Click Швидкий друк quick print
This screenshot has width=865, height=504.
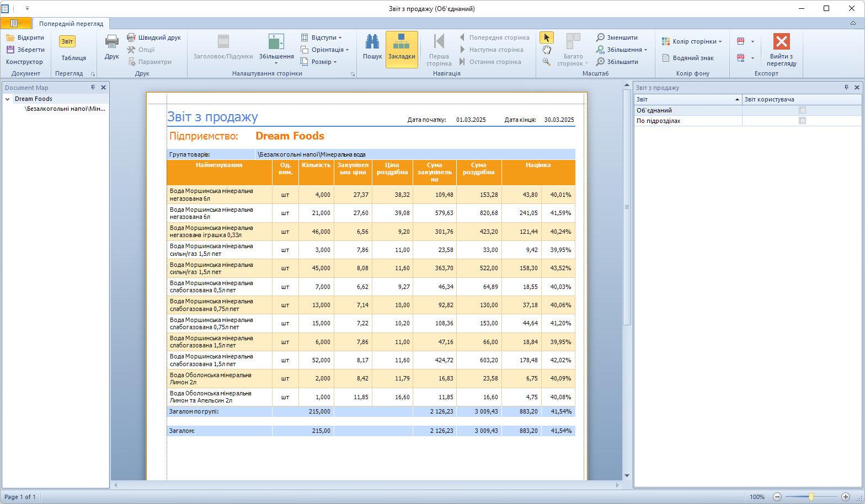click(x=154, y=37)
